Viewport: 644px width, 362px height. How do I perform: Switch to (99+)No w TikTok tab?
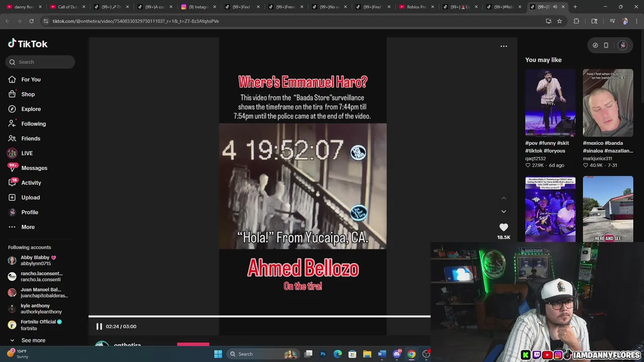click(329, 7)
